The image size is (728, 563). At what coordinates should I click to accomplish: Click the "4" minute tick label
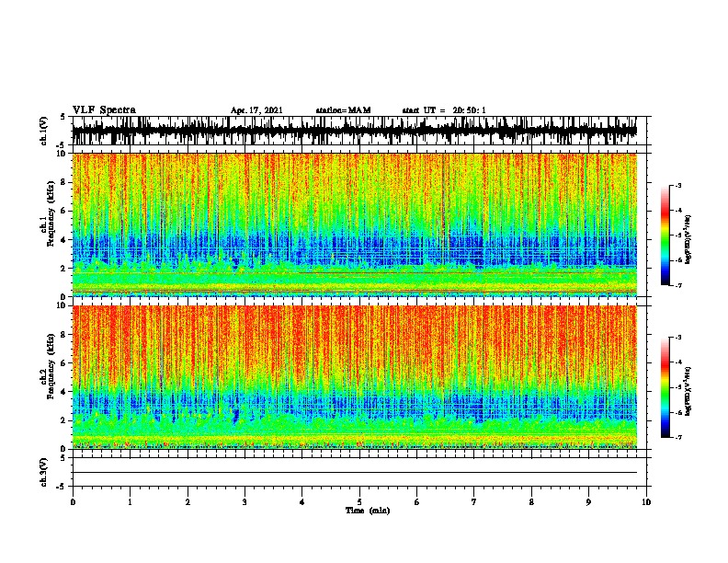pos(302,502)
